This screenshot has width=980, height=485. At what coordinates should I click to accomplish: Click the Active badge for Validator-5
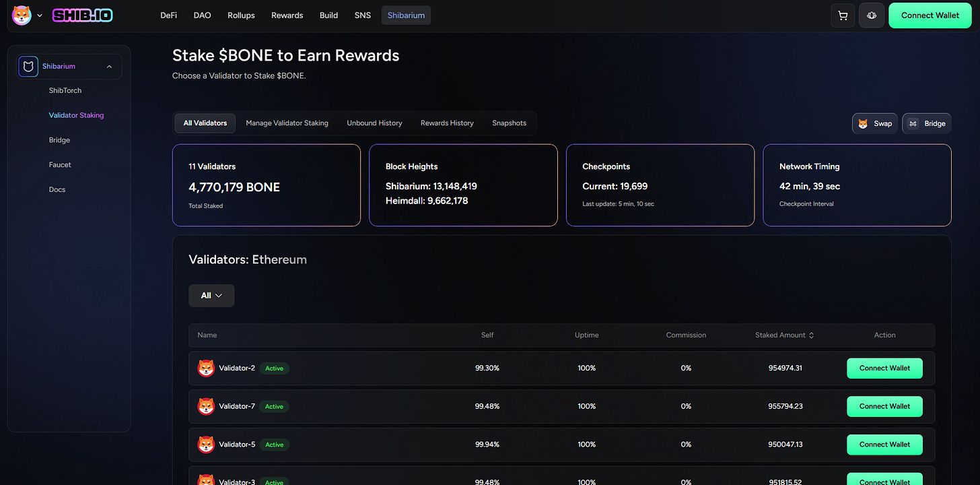point(274,445)
